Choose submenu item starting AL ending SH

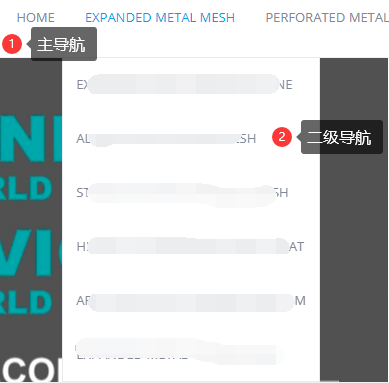tap(166, 139)
